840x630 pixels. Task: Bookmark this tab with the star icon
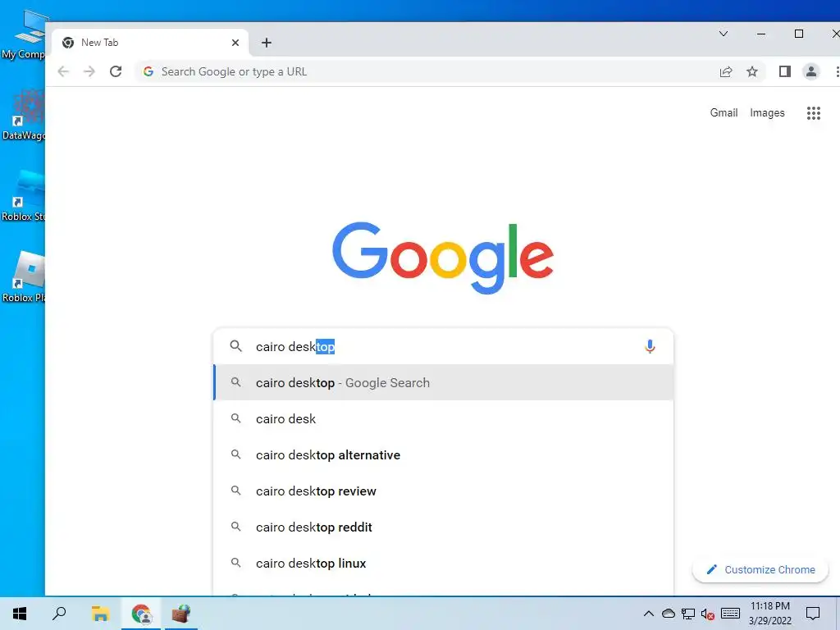pyautogui.click(x=752, y=71)
